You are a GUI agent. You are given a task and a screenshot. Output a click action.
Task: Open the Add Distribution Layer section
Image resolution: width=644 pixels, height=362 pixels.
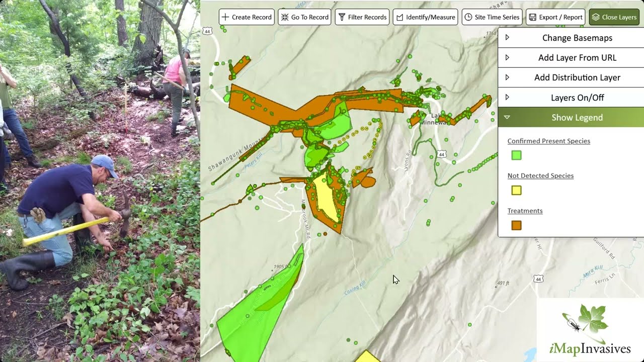[571, 77]
